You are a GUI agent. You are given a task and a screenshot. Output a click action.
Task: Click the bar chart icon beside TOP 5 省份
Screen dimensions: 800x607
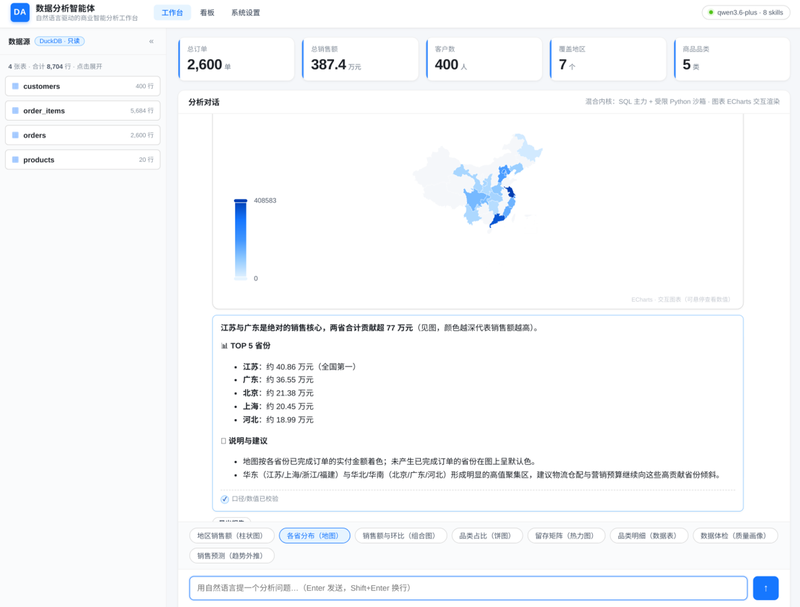[224, 346]
